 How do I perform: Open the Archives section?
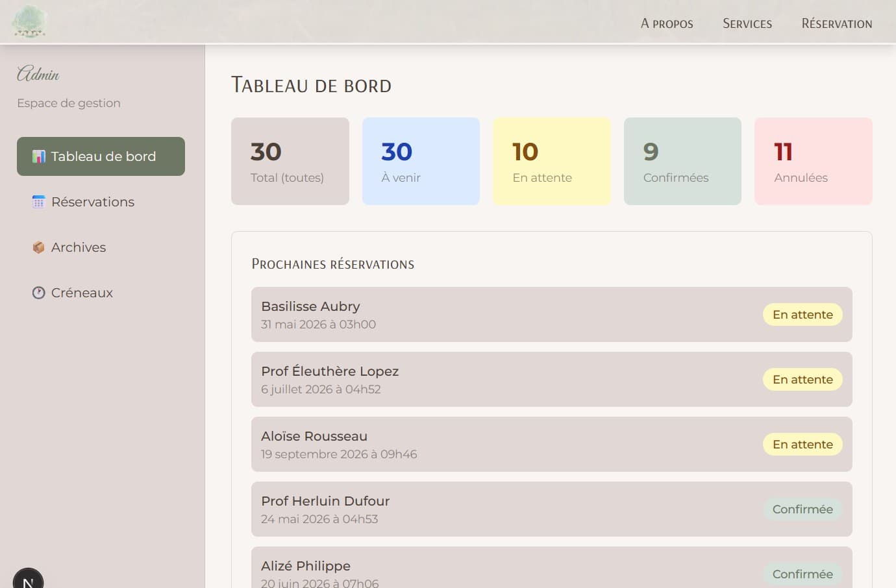(x=78, y=247)
